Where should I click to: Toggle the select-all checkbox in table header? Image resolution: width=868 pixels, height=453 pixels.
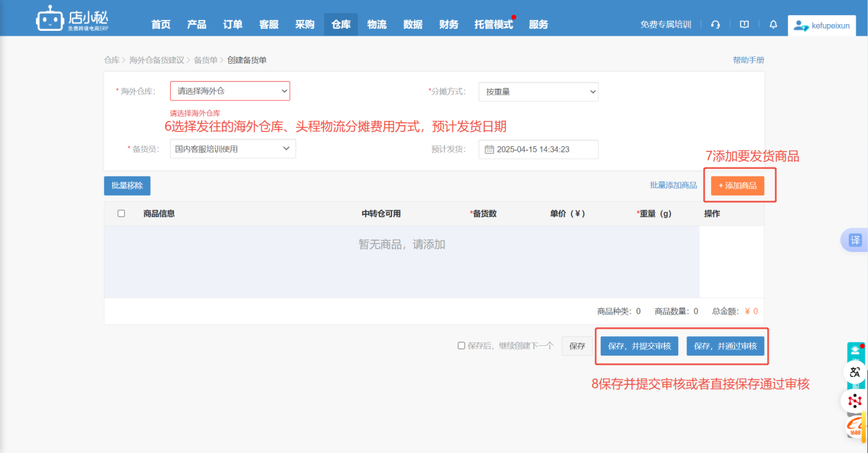coord(121,213)
